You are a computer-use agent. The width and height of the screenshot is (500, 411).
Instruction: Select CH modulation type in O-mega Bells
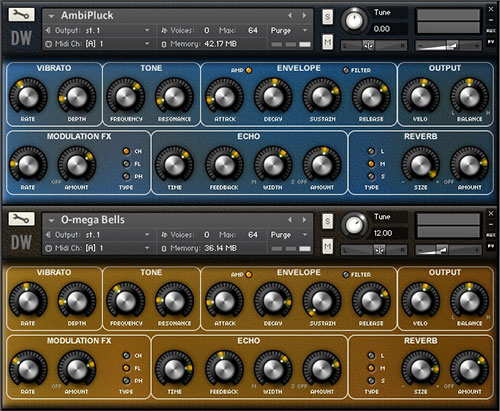[126, 355]
